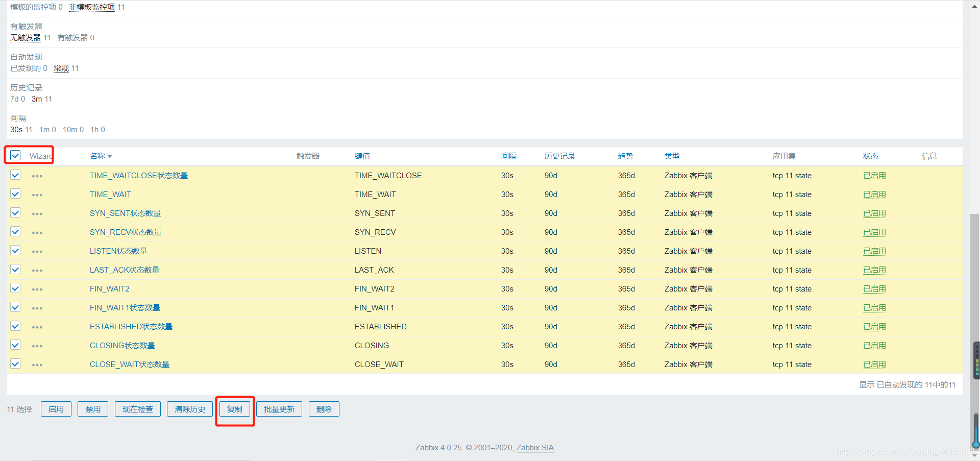
Task: Filter by 非模板监控项 subfilter
Action: pyautogui.click(x=92, y=7)
